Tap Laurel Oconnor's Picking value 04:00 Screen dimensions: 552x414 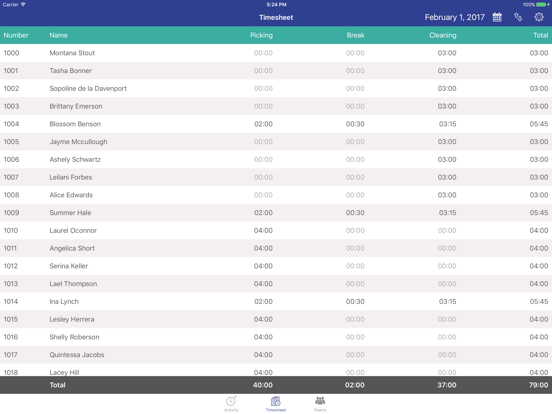click(263, 230)
